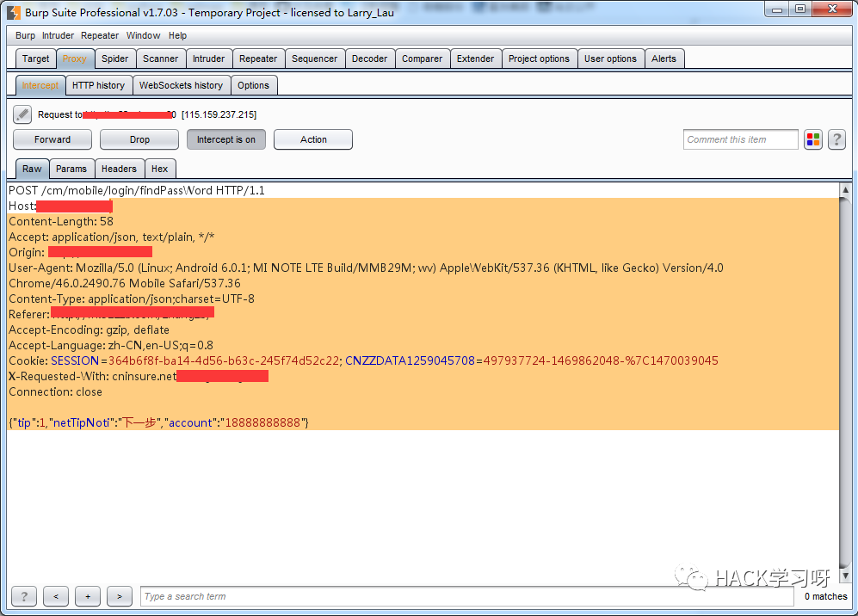Open the Project options tab
The image size is (858, 616).
539,59
